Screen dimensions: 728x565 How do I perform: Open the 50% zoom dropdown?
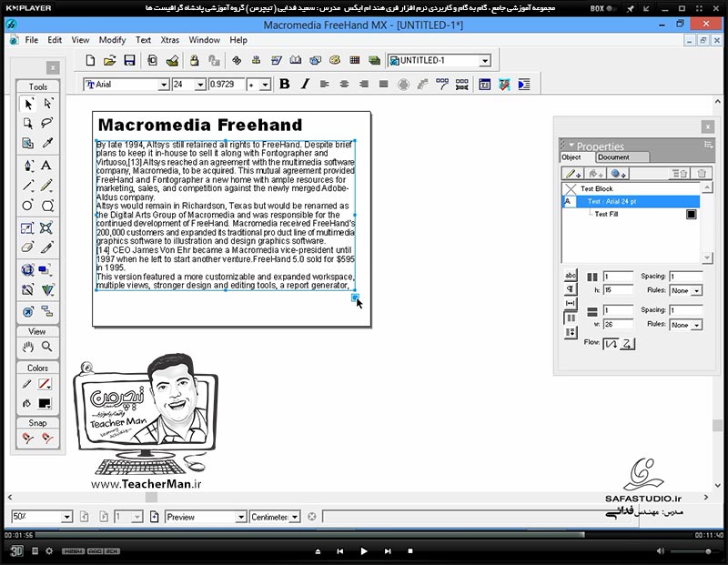point(66,517)
